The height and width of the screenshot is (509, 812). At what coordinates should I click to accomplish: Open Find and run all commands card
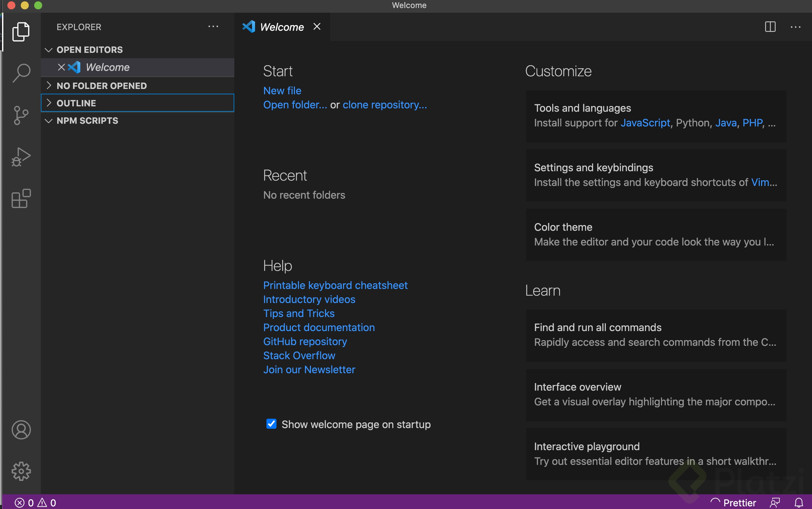click(x=656, y=336)
